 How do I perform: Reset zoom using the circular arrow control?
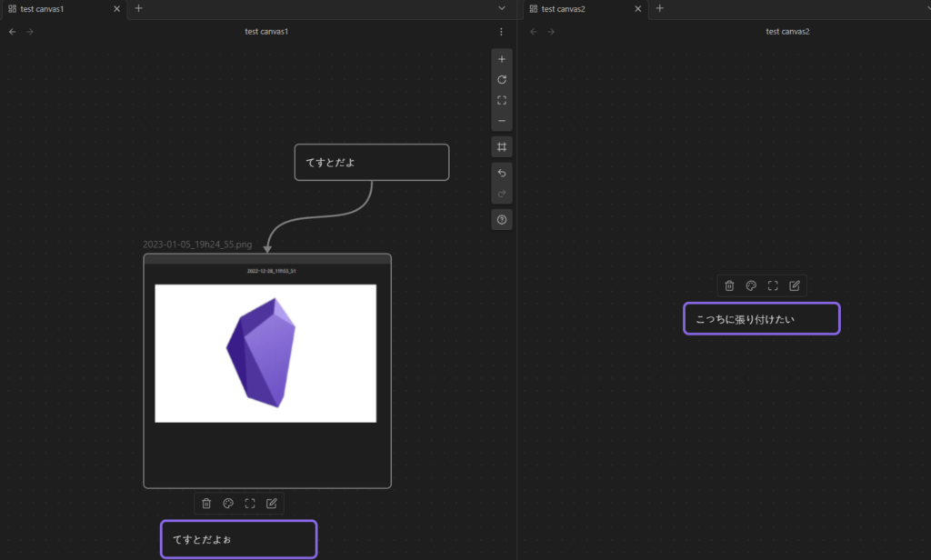(502, 80)
